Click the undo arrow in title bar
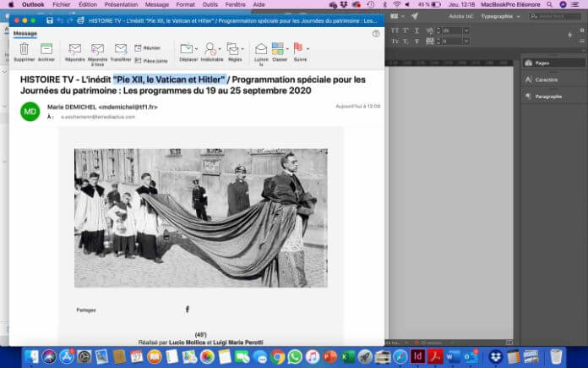The width and height of the screenshot is (588, 368). point(60,20)
